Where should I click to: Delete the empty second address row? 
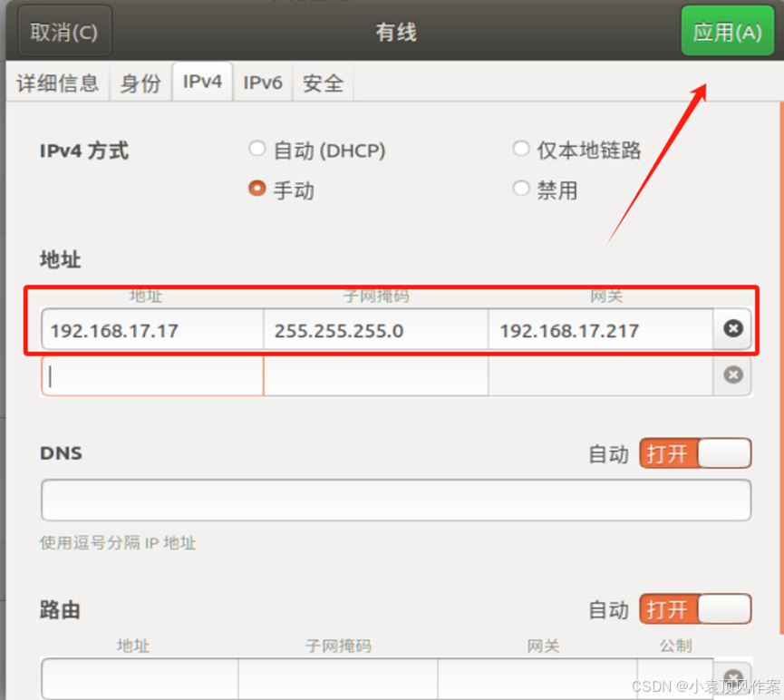[732, 375]
